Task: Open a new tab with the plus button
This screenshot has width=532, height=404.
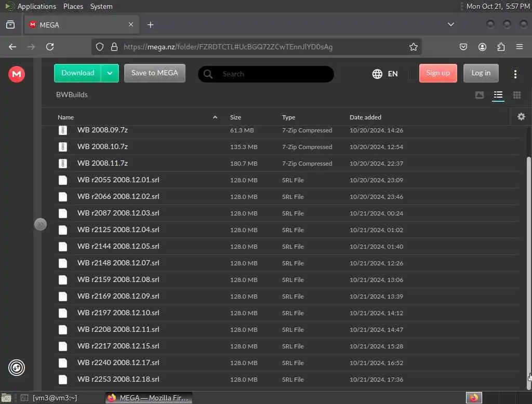Action: pos(150,25)
